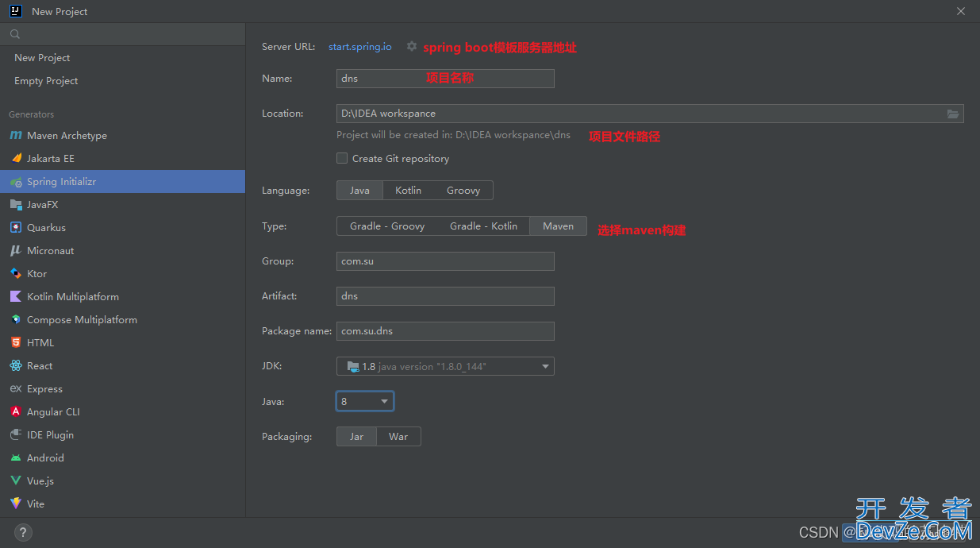The width and height of the screenshot is (980, 548).
Task: Pick War packaging
Action: (398, 437)
